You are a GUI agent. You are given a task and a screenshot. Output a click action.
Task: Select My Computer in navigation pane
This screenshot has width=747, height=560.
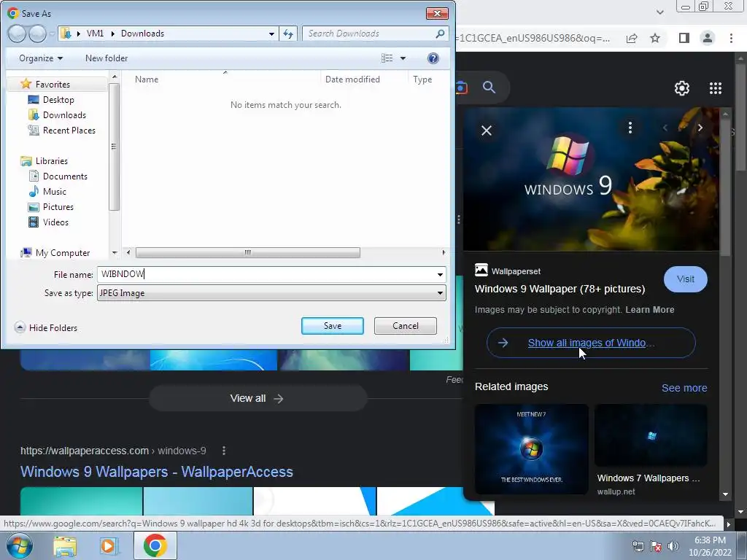[x=55, y=253]
